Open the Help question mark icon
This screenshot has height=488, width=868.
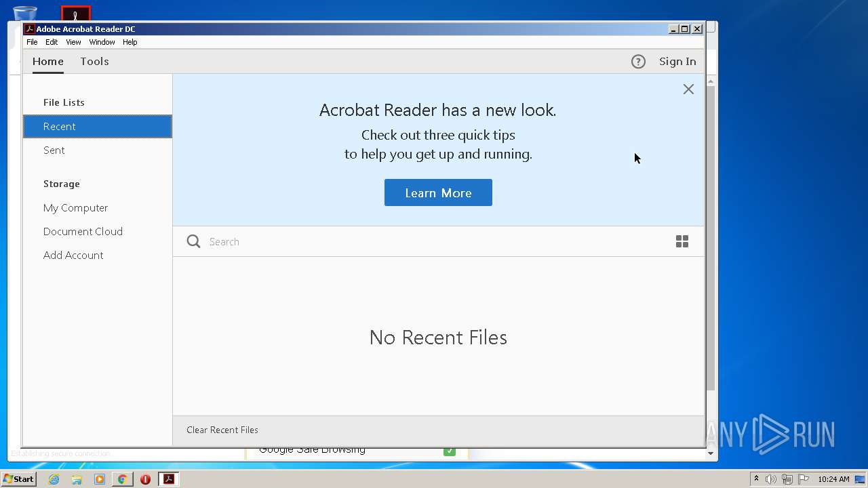pos(638,62)
